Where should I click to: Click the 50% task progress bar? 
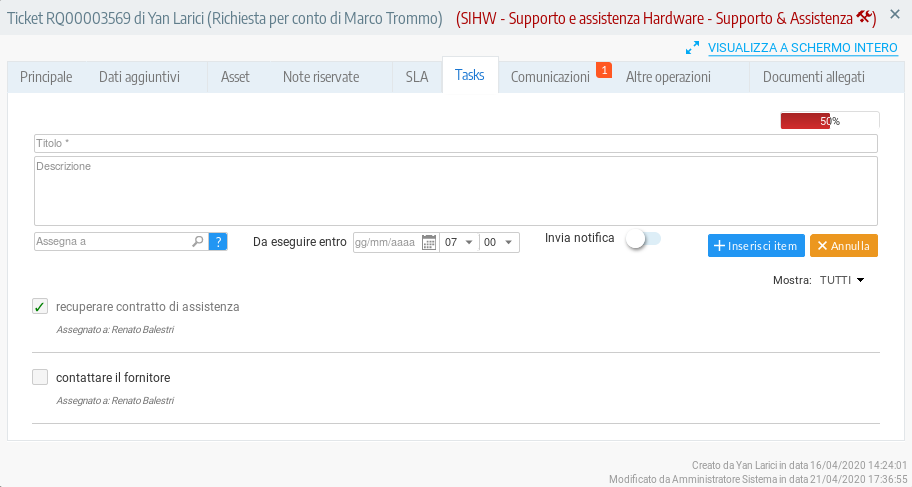[x=829, y=120]
